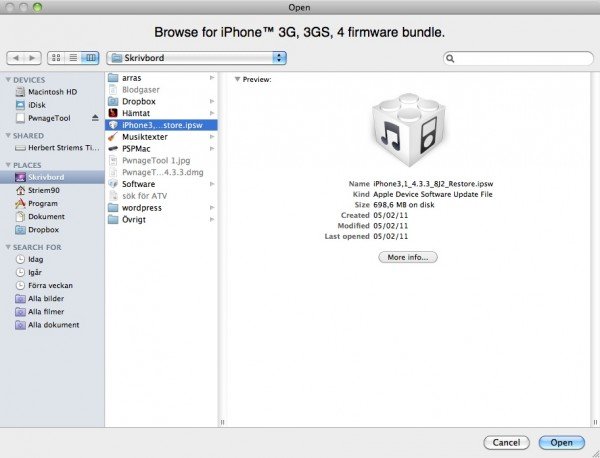This screenshot has height=458, width=600.
Task: Open the Musiktexter guitar icon folder
Action: click(113, 137)
